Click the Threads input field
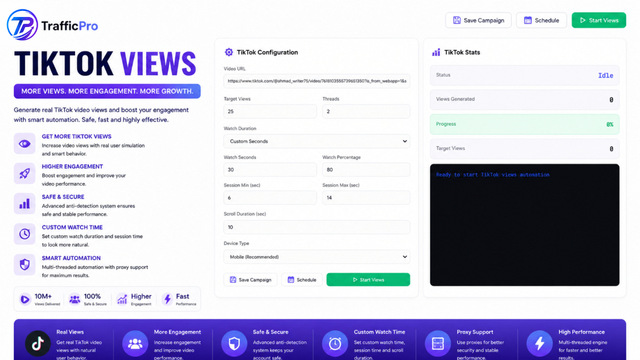The height and width of the screenshot is (360, 640). tap(366, 111)
